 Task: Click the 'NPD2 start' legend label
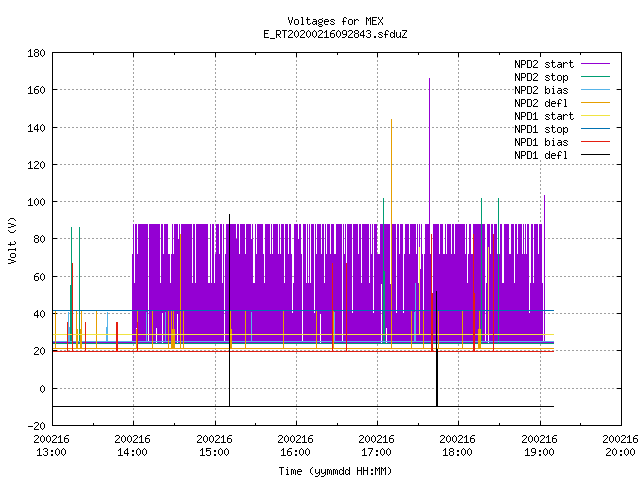[x=544, y=64]
